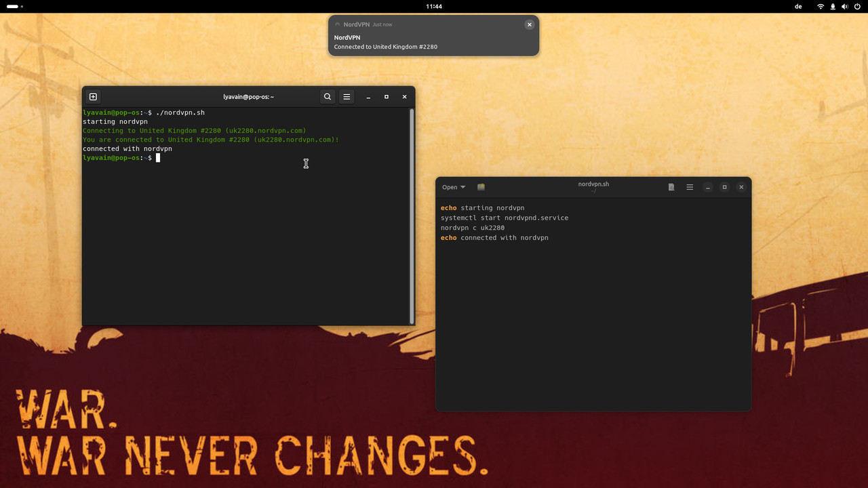
Task: Open the clock and calendar at 11:44
Action: [x=434, y=6]
